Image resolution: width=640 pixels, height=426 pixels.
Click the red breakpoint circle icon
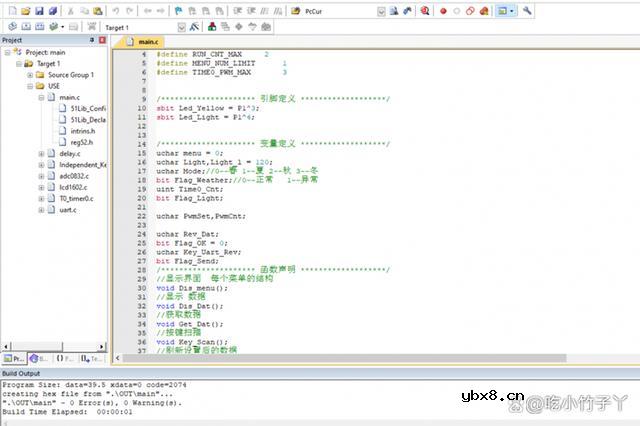click(441, 11)
